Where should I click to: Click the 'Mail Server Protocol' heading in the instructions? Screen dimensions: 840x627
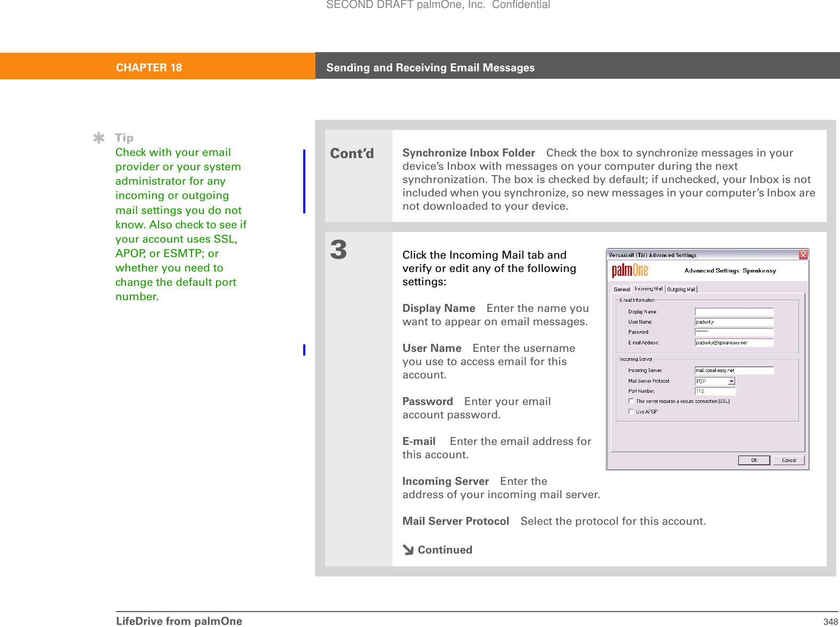coord(456,521)
